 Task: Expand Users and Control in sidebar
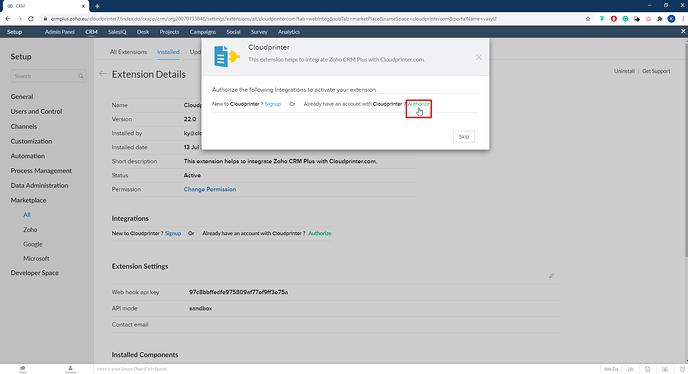[36, 111]
